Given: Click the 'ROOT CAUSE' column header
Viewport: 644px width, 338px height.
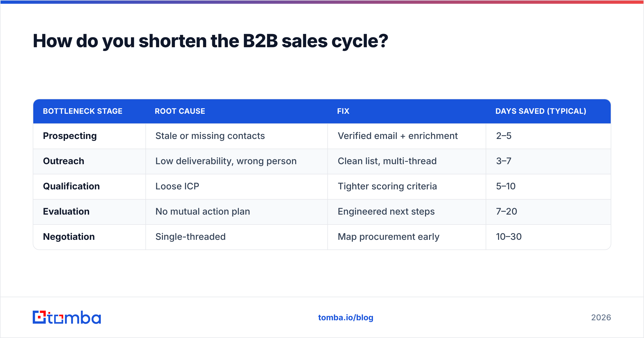Looking at the screenshot, I should click(180, 111).
